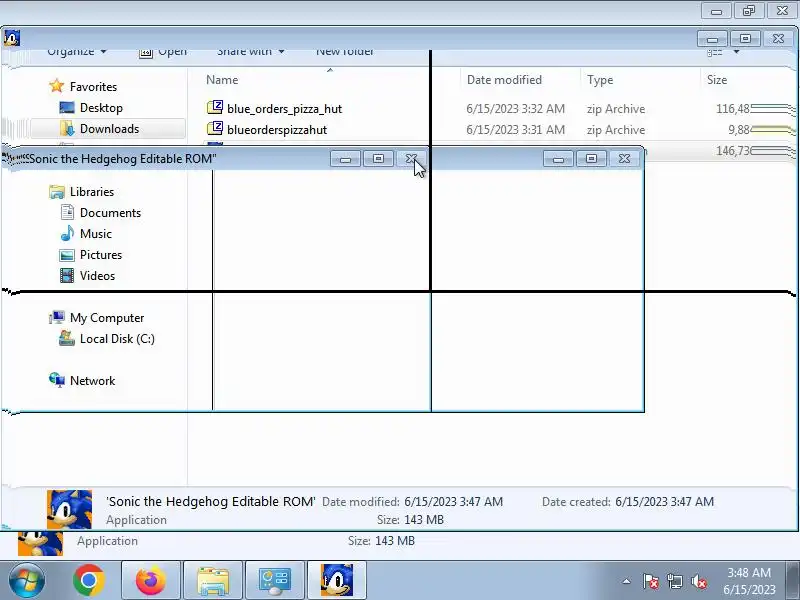Click zip icon of blue_orders_pizza_hut
Screen dimensions: 800x600
point(215,108)
